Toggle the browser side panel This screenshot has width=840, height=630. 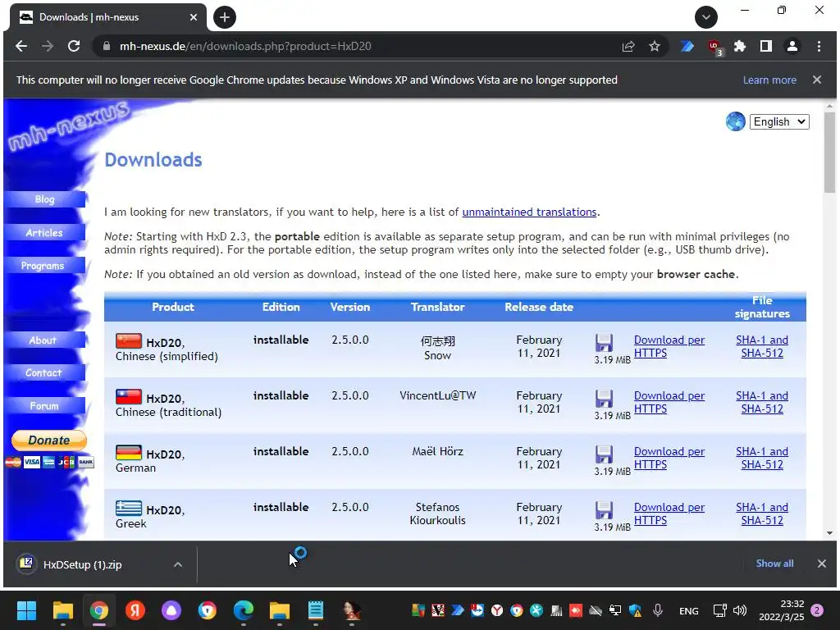tap(766, 46)
